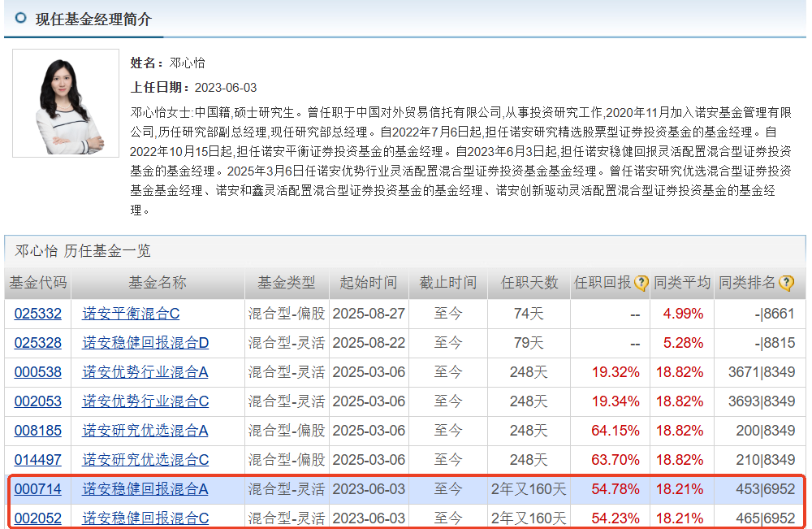The width and height of the screenshot is (812, 529).
Task: Click the 邓心怡 历任基金一览 section title
Action: click(83, 251)
